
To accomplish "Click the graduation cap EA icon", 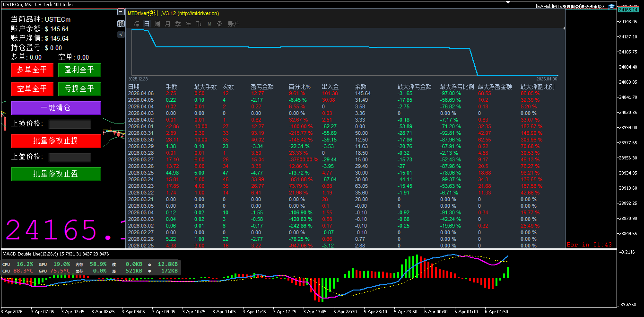I will [611, 6].
